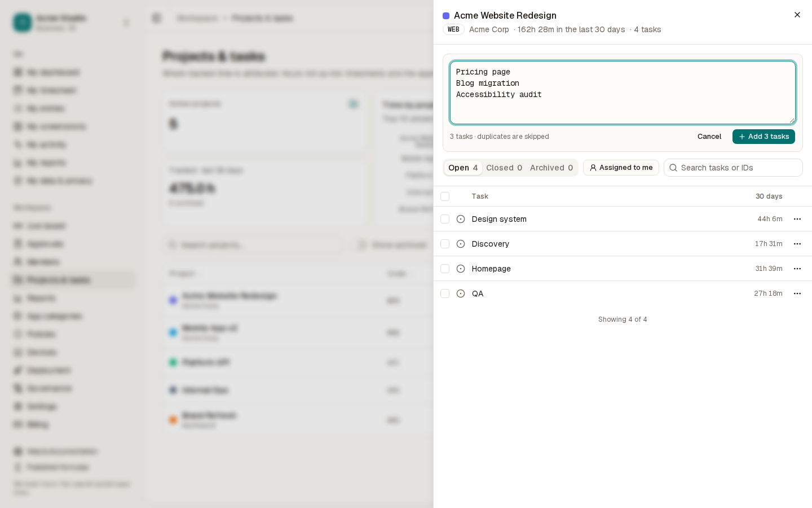Click the plus icon on Add 3 tasks
Image resolution: width=812 pixels, height=508 pixels.
pyautogui.click(x=742, y=137)
